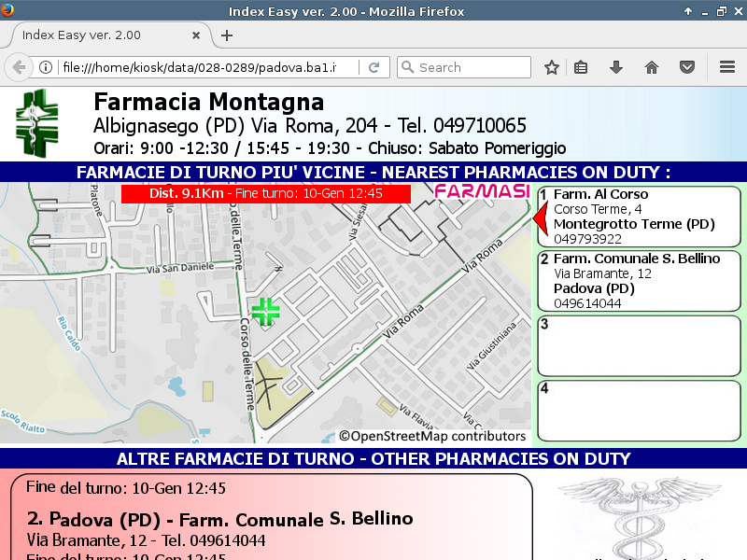Open the downloads arrow icon
The height and width of the screenshot is (560, 747).
click(616, 67)
